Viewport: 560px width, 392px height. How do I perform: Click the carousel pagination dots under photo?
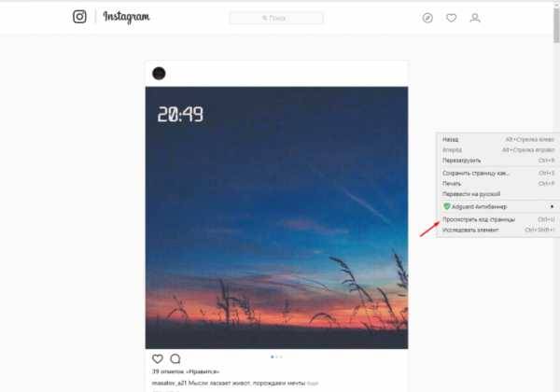(277, 357)
